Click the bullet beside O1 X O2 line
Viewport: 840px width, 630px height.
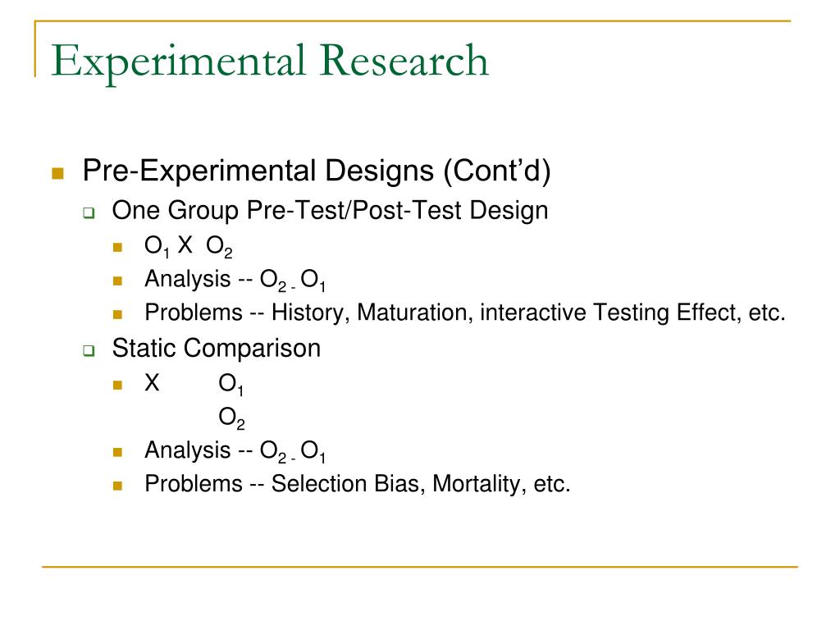[118, 247]
